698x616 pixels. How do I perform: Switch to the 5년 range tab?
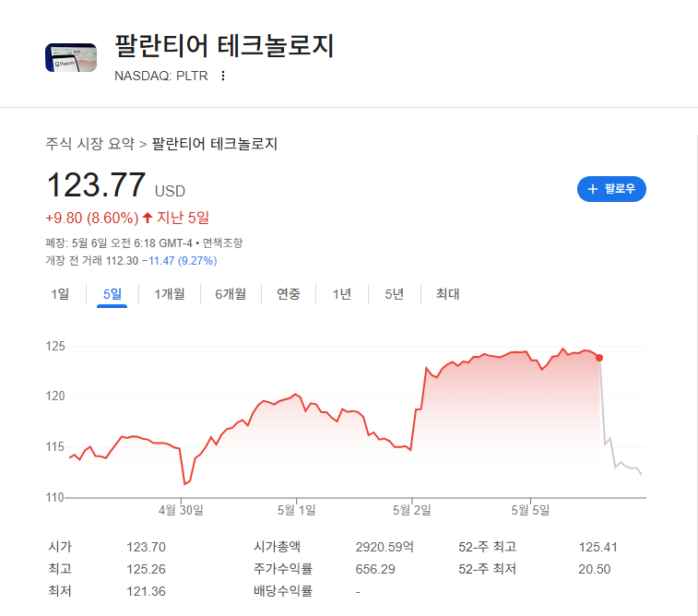click(x=395, y=294)
